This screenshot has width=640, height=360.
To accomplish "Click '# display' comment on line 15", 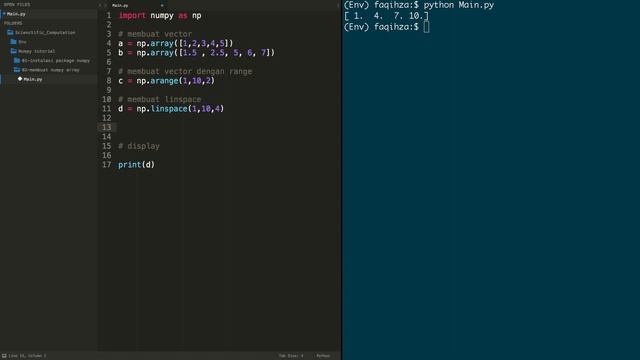I will 139,146.
